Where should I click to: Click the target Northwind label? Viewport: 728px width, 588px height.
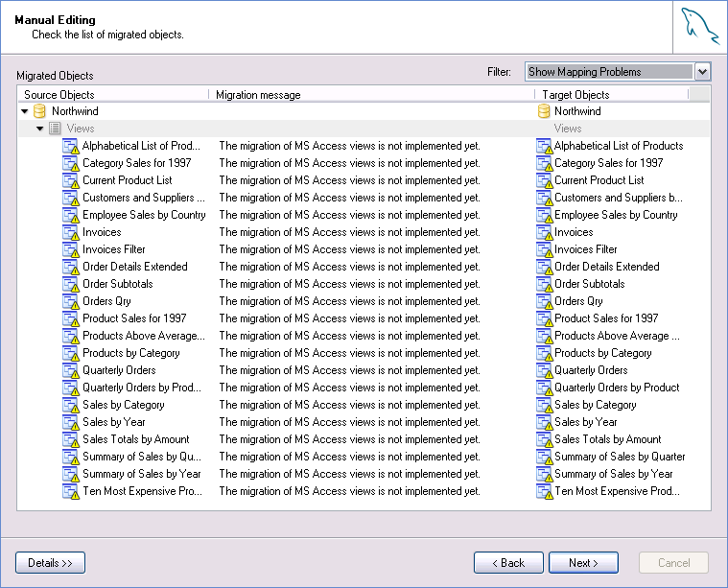577,111
